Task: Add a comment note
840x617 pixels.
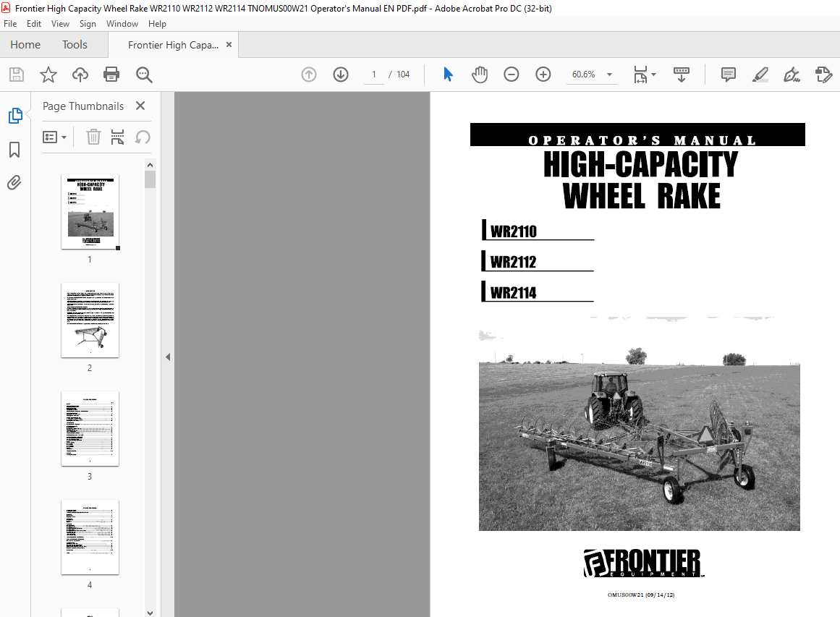Action: pyautogui.click(x=728, y=75)
